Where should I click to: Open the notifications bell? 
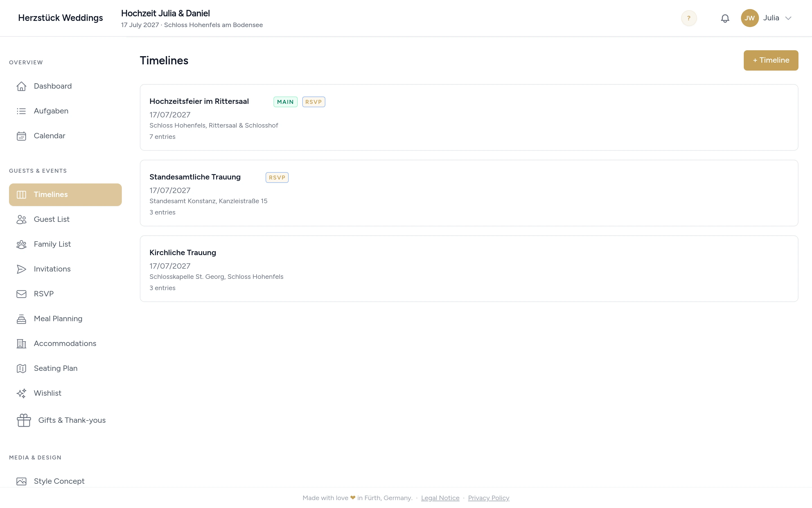(725, 18)
